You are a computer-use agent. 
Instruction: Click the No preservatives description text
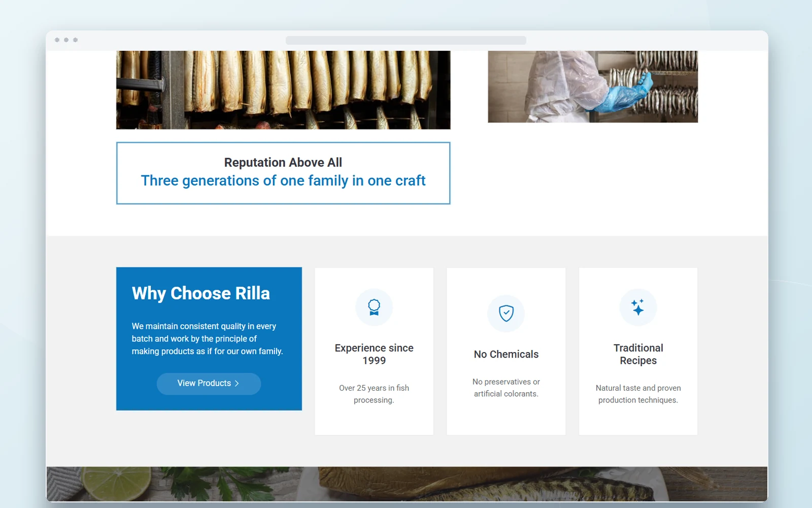click(x=506, y=388)
